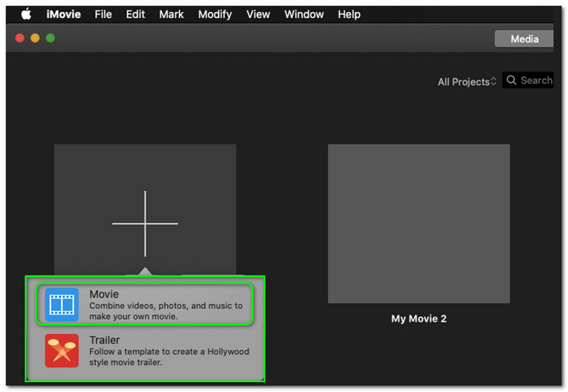
Task: Open the File menu
Action: (103, 14)
